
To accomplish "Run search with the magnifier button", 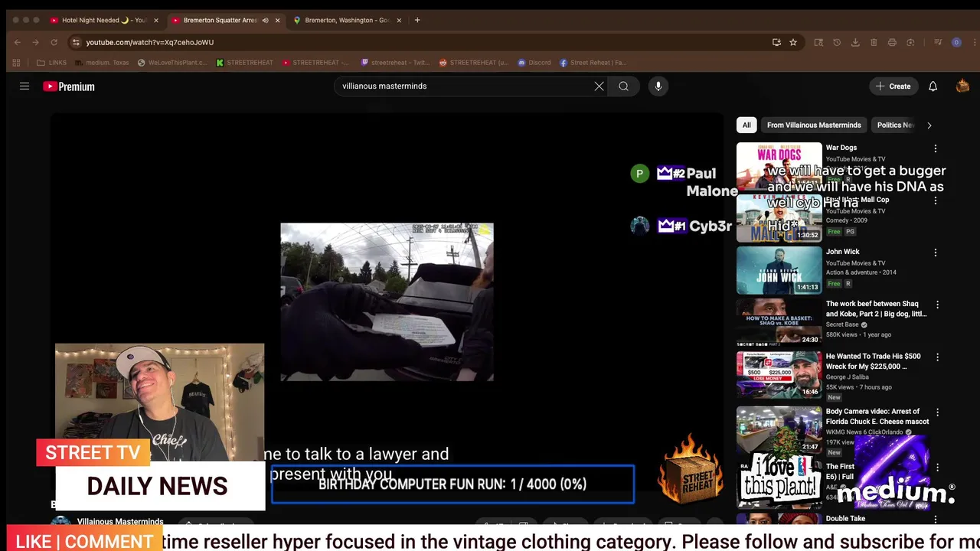I will (x=623, y=86).
